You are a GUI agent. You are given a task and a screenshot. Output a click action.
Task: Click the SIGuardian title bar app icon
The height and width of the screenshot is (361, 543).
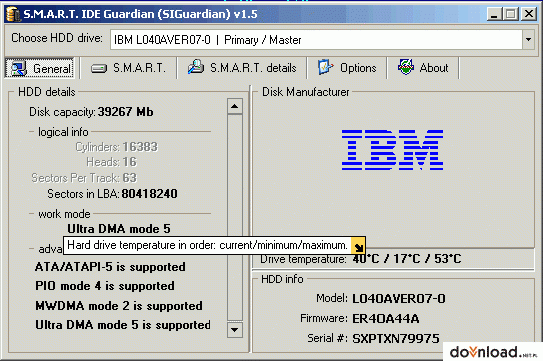(x=13, y=15)
